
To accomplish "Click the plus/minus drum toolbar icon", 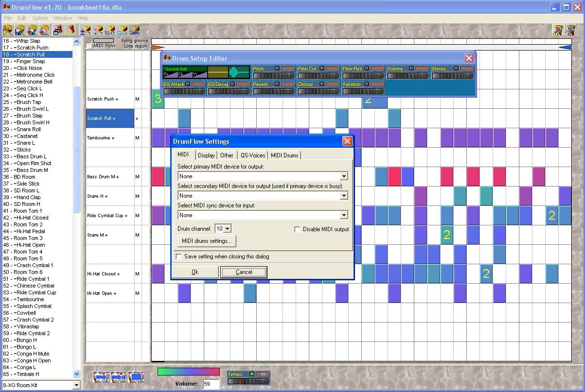I will (x=85, y=31).
